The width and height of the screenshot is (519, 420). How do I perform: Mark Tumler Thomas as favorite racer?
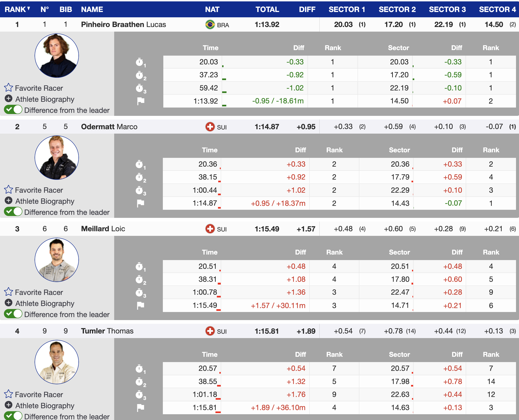click(x=9, y=394)
